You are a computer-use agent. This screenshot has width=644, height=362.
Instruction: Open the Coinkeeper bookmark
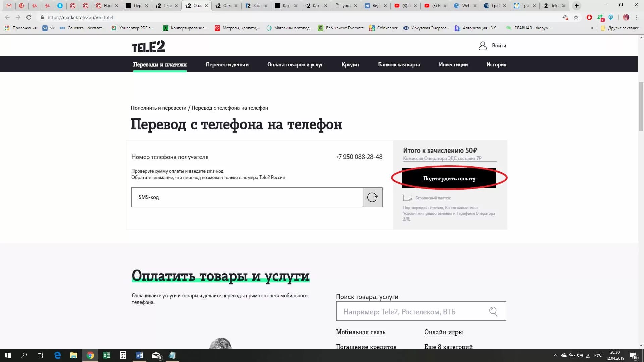click(x=383, y=28)
